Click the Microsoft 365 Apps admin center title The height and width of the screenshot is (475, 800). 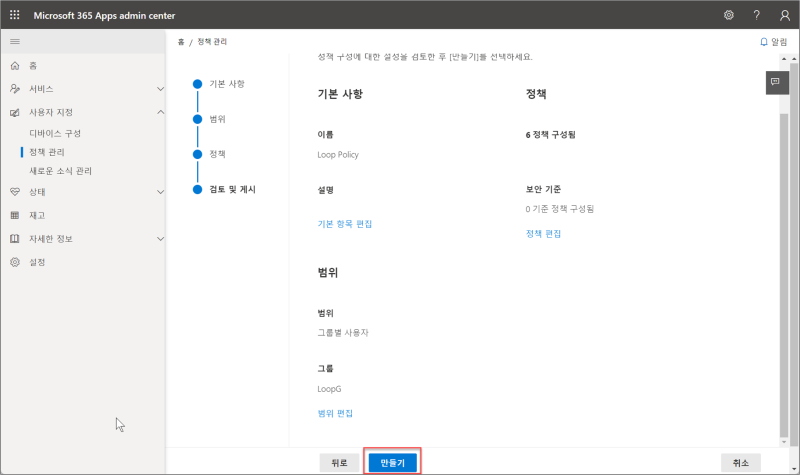pos(104,15)
